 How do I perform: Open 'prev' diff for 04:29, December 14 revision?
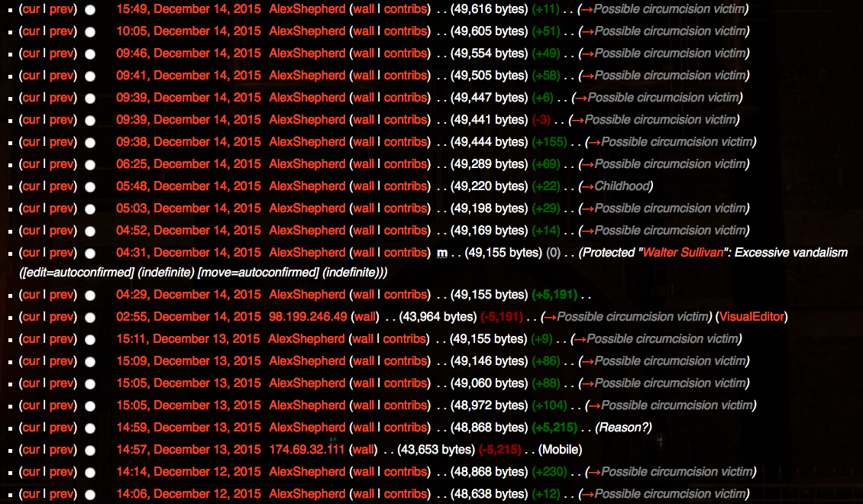pos(61,295)
